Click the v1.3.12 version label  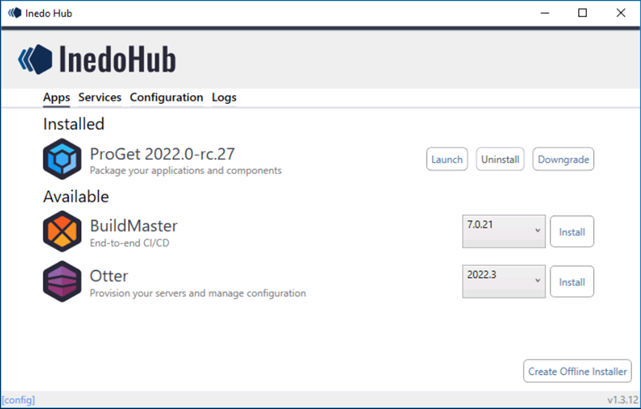tap(623, 400)
